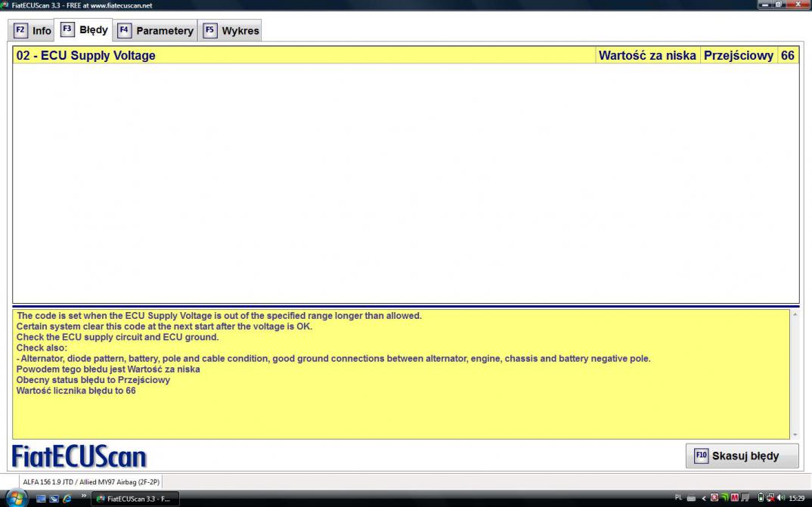
Task: Click the 15:29 system clock
Action: pyautogui.click(x=796, y=498)
